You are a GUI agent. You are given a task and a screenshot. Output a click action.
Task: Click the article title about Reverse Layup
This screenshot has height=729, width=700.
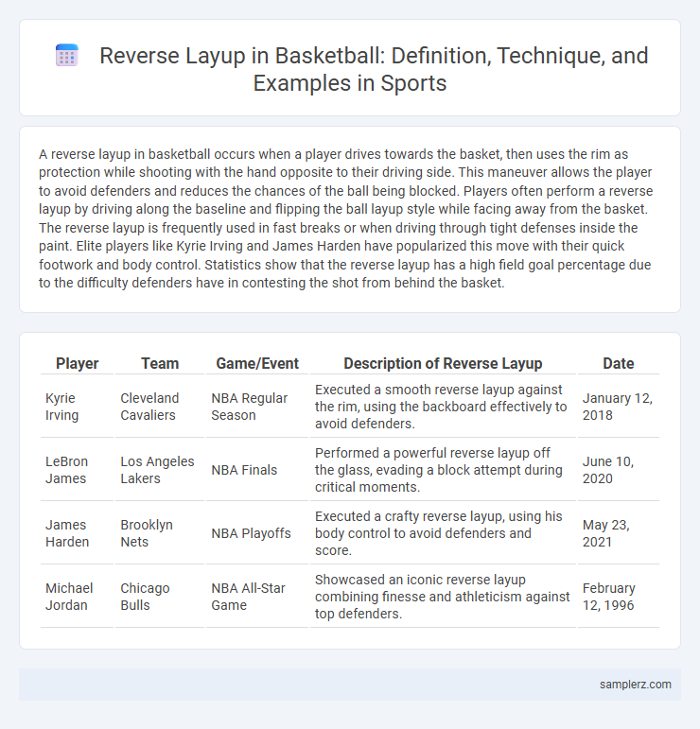[374, 69]
